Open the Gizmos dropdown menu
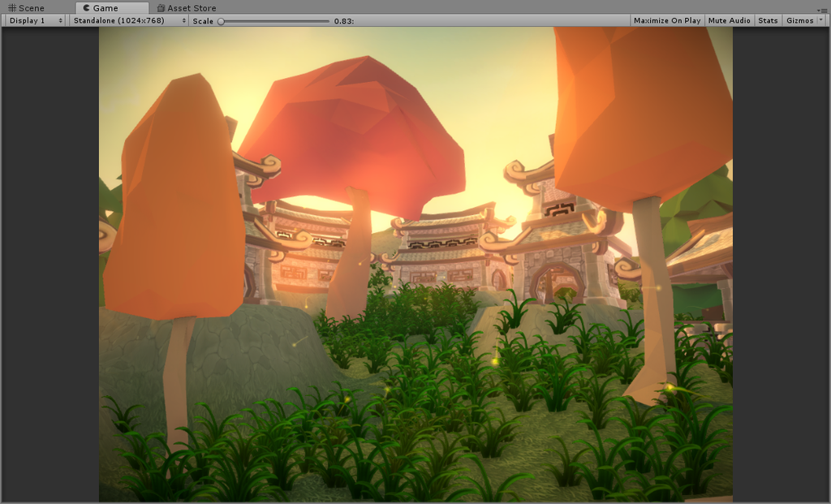This screenshot has height=504, width=831. [799, 20]
